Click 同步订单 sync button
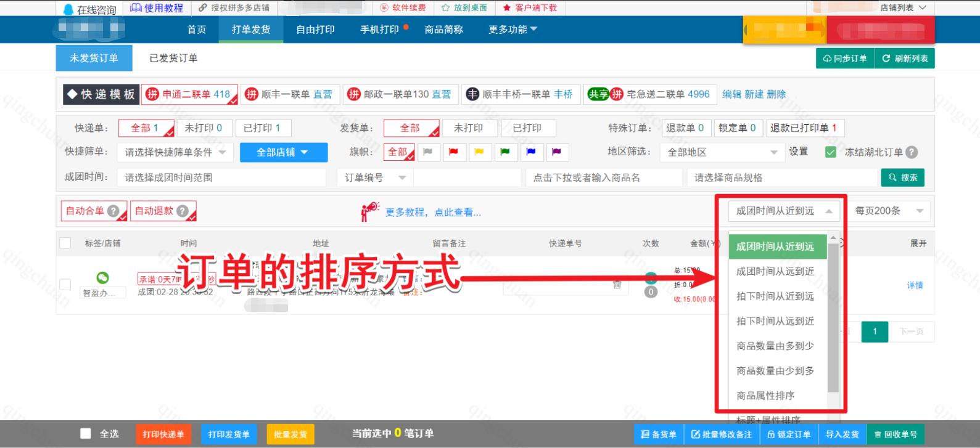Screen dimensions: 980x448 [845, 59]
